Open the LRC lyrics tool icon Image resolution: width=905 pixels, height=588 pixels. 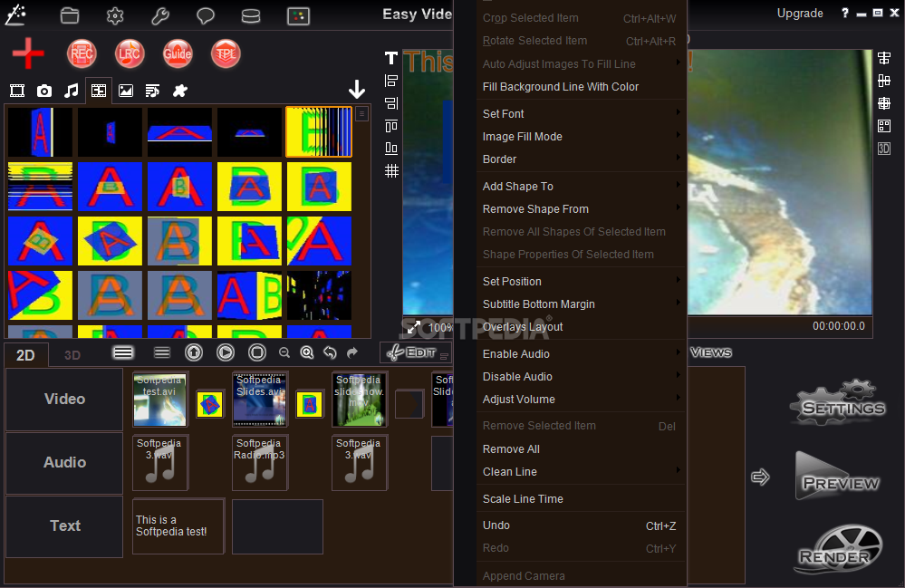(129, 54)
